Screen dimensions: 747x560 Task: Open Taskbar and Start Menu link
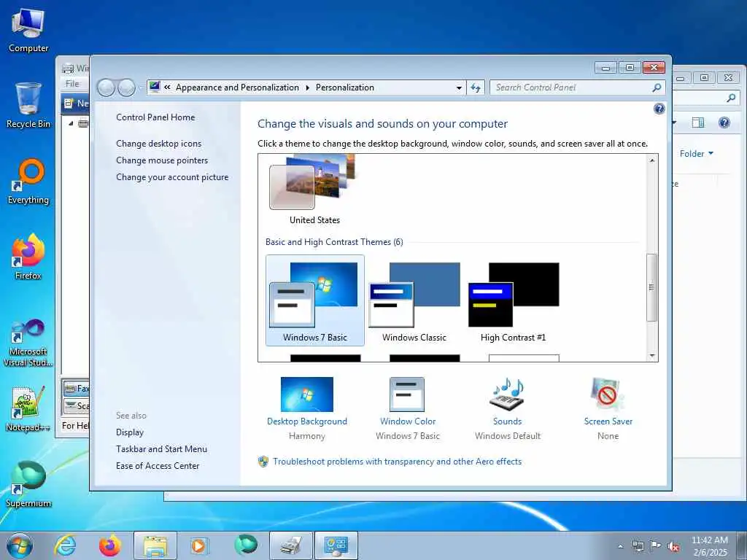161,448
